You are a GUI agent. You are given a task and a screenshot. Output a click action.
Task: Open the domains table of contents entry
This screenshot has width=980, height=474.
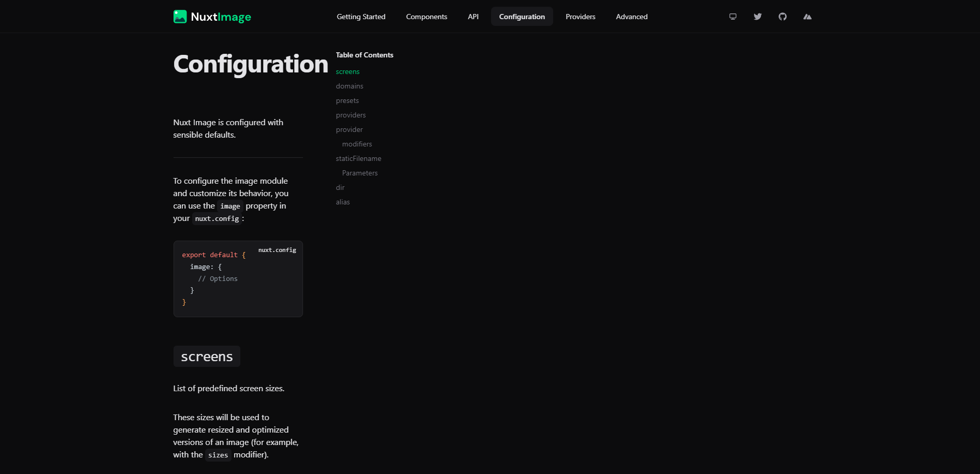click(x=350, y=86)
